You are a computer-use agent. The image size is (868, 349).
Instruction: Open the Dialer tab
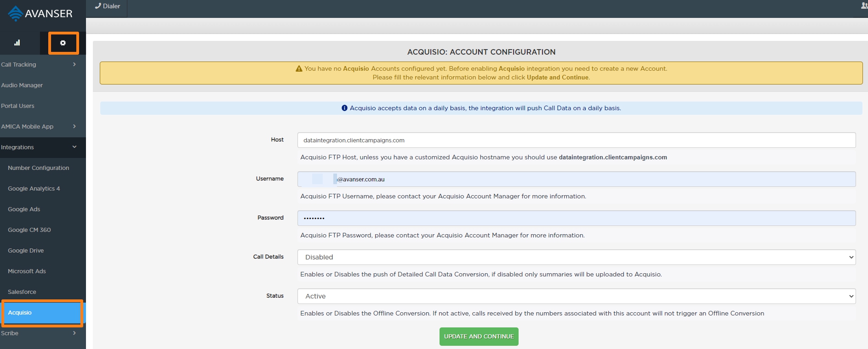tap(108, 6)
